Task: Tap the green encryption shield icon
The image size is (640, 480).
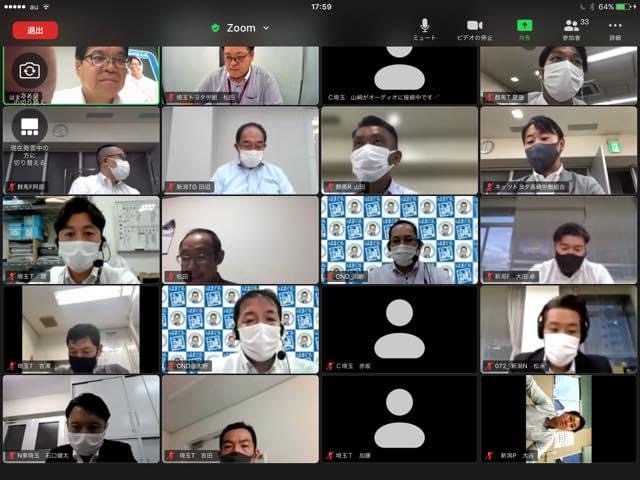Action: click(215, 28)
